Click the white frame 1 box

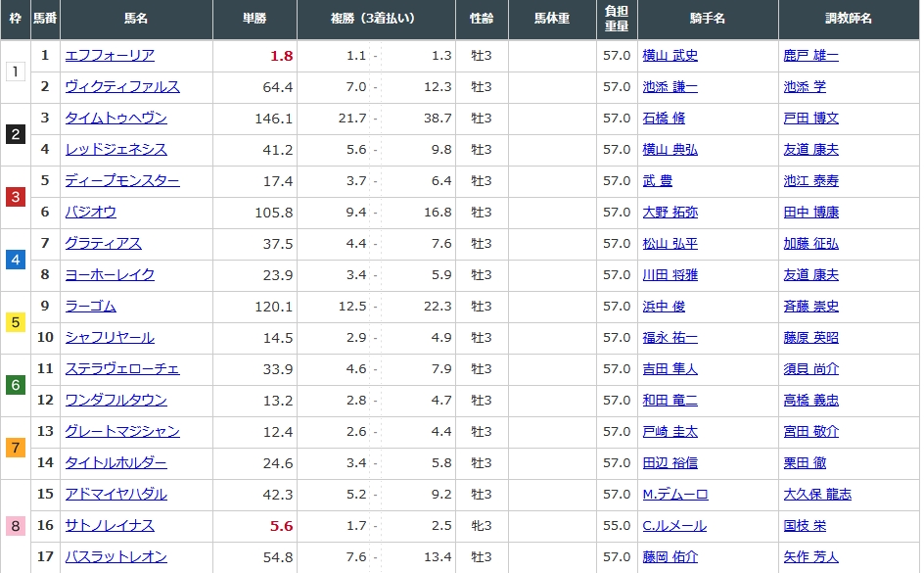15,72
